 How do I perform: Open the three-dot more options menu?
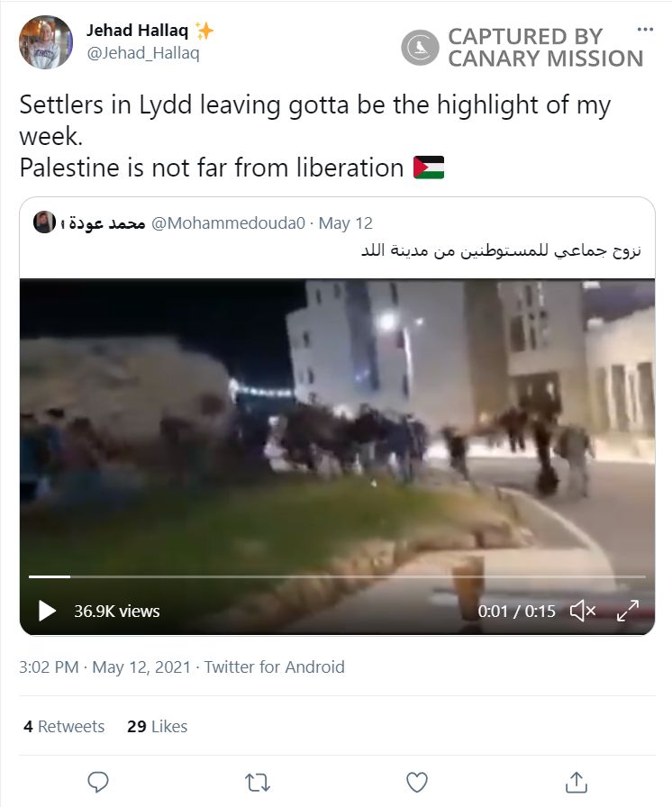click(x=645, y=30)
